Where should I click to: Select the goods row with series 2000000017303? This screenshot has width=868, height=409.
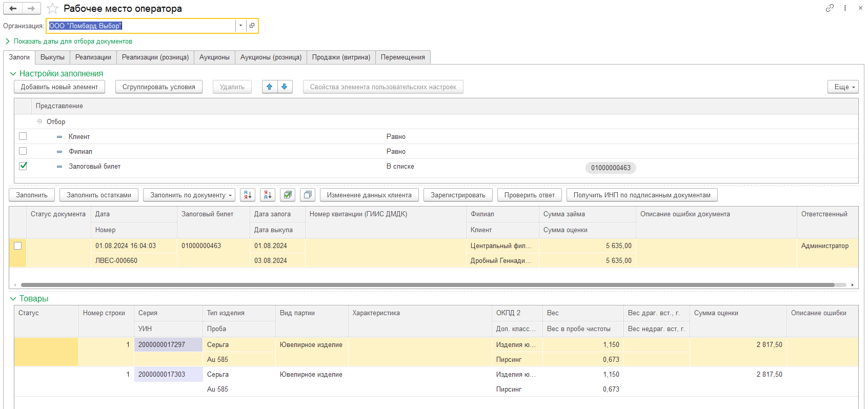(436, 381)
